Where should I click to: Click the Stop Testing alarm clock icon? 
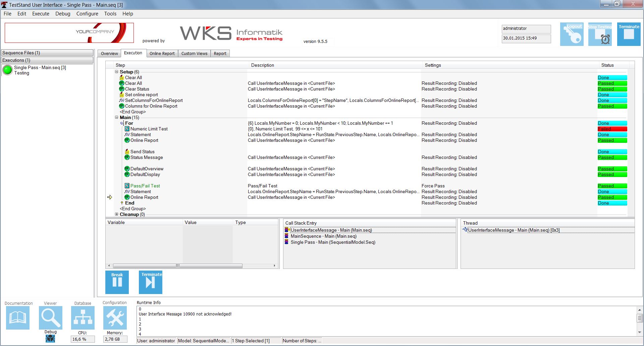[600, 34]
